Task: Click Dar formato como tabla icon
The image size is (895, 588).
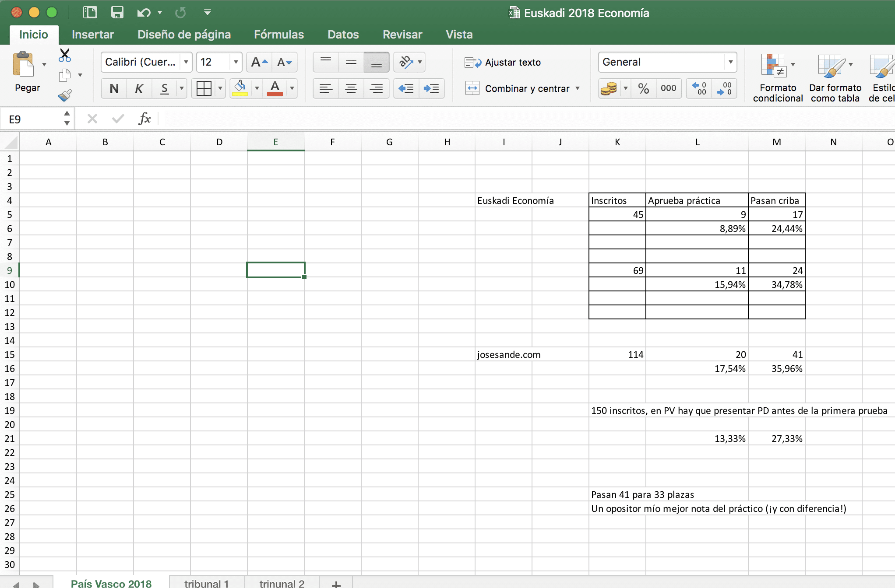Action: tap(831, 66)
